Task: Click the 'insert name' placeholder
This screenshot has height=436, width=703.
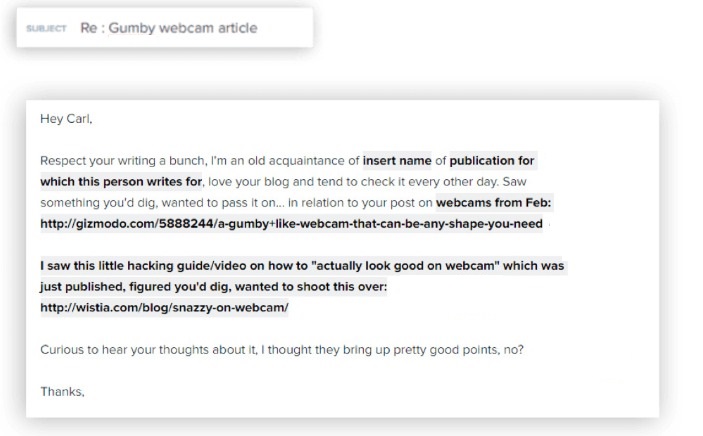Action: pyautogui.click(x=397, y=161)
